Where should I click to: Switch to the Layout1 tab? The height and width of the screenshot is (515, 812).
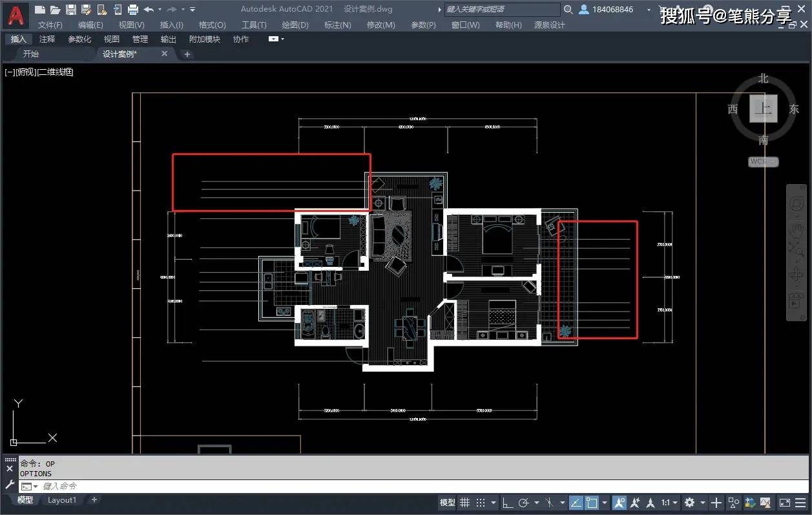(x=62, y=500)
